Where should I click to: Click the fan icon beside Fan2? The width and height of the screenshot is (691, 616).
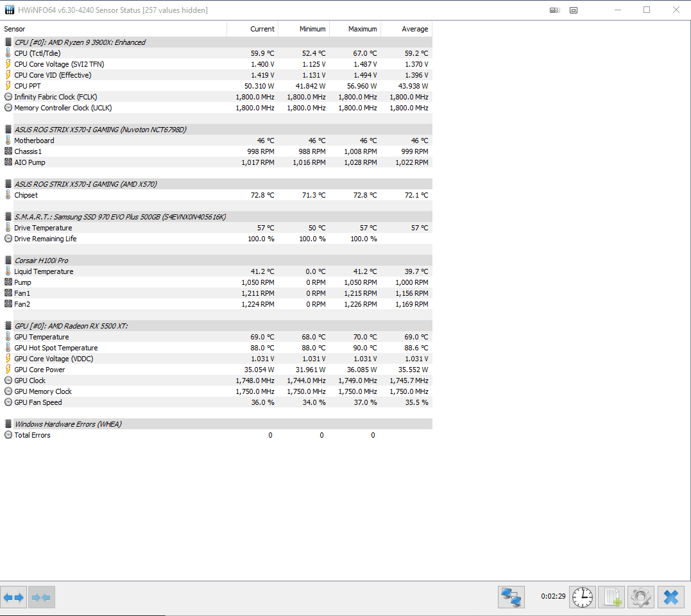[x=8, y=304]
